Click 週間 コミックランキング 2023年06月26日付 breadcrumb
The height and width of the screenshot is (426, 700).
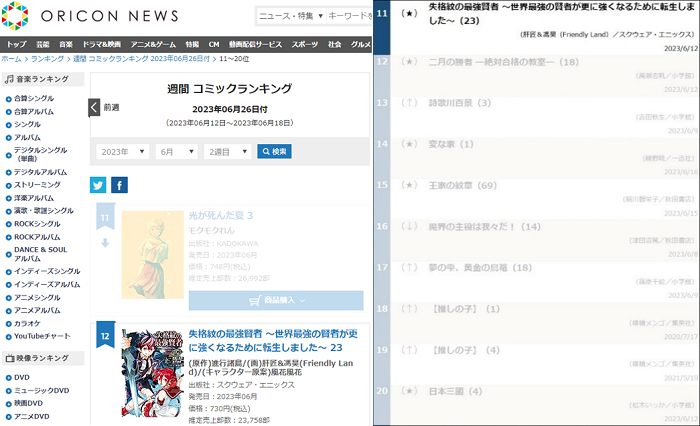coord(141,59)
